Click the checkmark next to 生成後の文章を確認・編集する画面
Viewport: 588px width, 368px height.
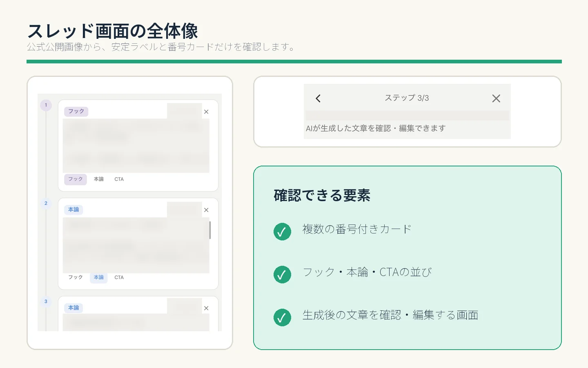282,317
